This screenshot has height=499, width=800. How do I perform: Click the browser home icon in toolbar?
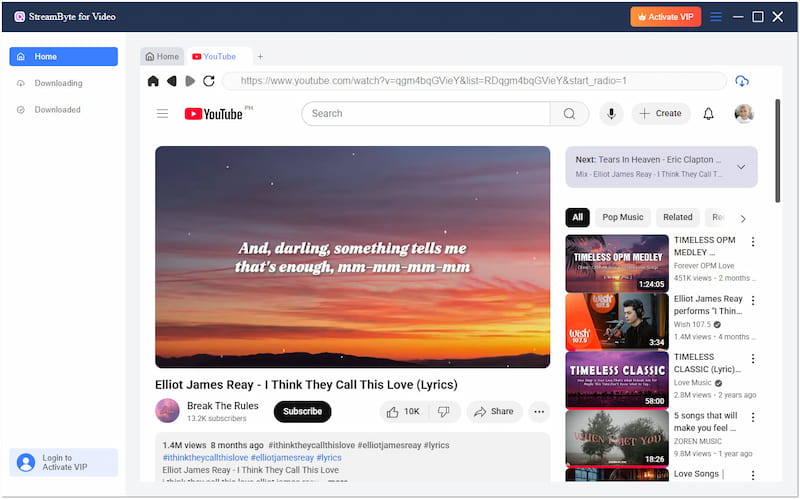(153, 81)
